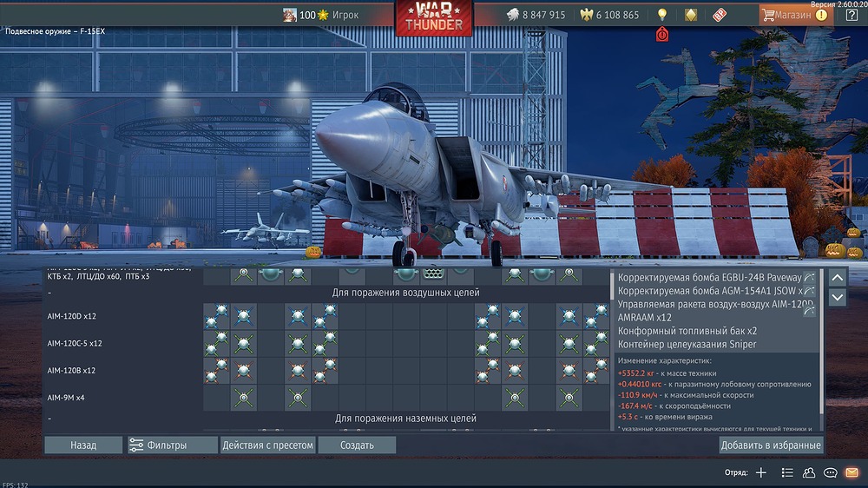868x488 pixels.
Task: Select second cell in AIM-120C-5 x12 row
Action: coord(244,344)
